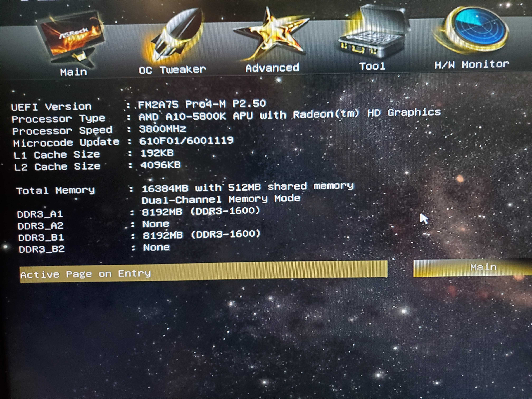The width and height of the screenshot is (532, 399).
Task: Click the L2 Cache Size label
Action: [x=57, y=166]
